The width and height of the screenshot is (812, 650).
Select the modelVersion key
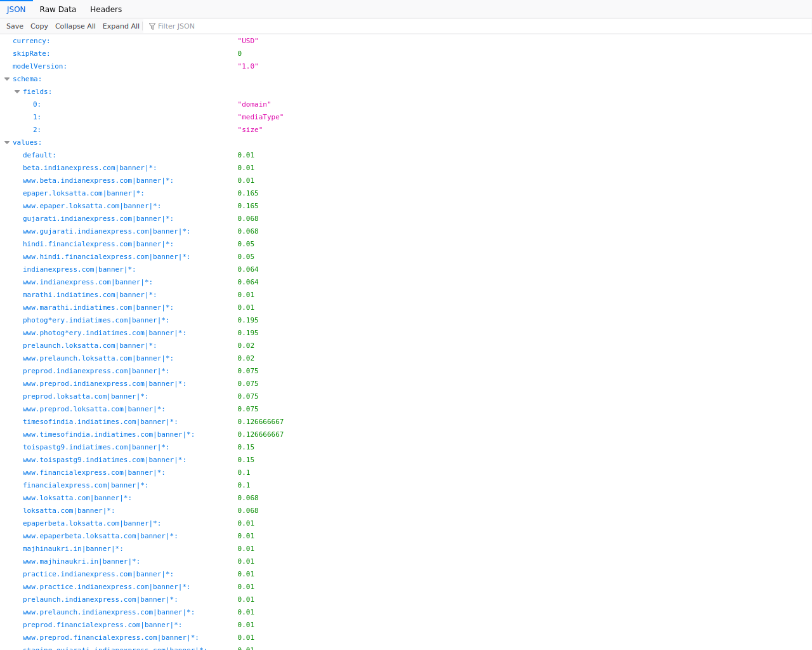39,66
